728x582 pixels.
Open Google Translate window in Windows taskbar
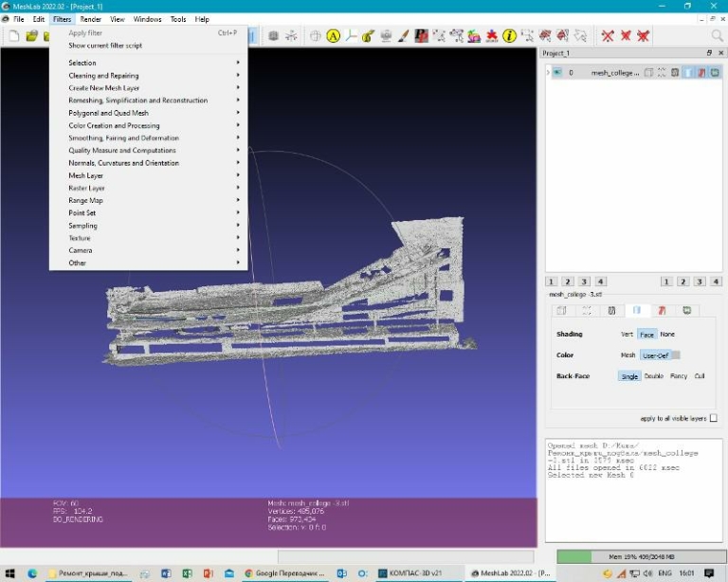[x=284, y=573]
